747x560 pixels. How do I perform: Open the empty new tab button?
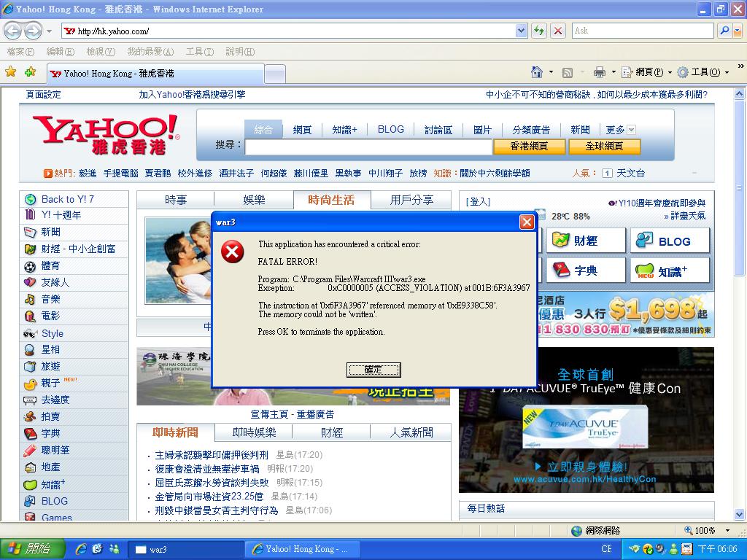coord(275,74)
